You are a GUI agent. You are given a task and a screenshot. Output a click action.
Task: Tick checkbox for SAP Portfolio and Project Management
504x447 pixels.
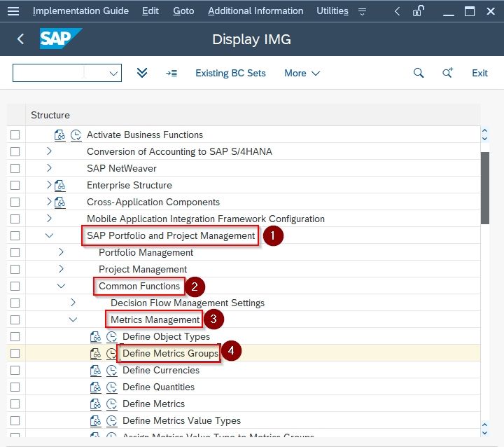(15, 235)
